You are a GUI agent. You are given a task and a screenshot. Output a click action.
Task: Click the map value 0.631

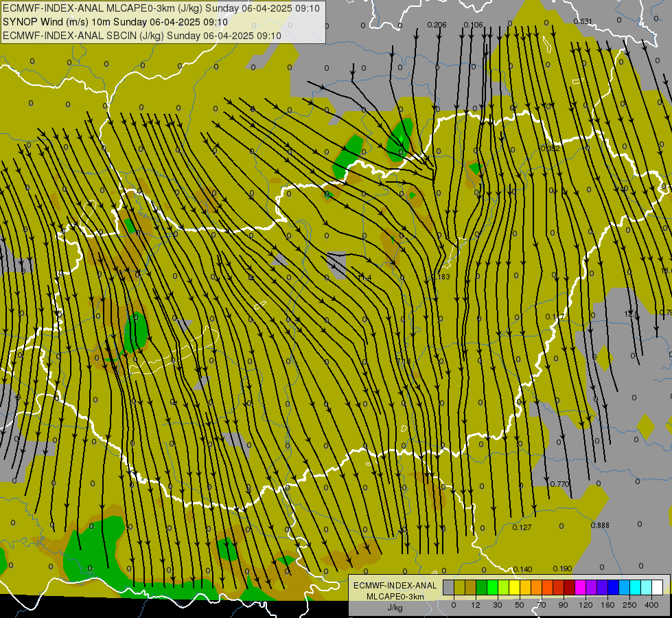[x=583, y=21]
